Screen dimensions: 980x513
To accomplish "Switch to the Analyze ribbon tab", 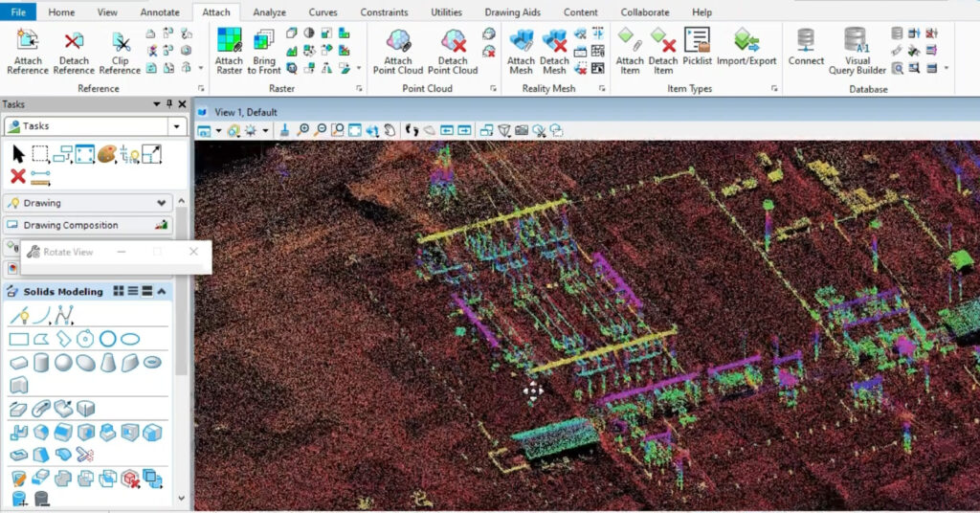I will [x=269, y=11].
